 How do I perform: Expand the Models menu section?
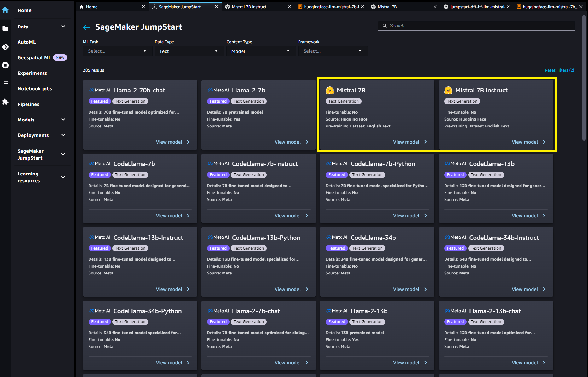click(63, 120)
